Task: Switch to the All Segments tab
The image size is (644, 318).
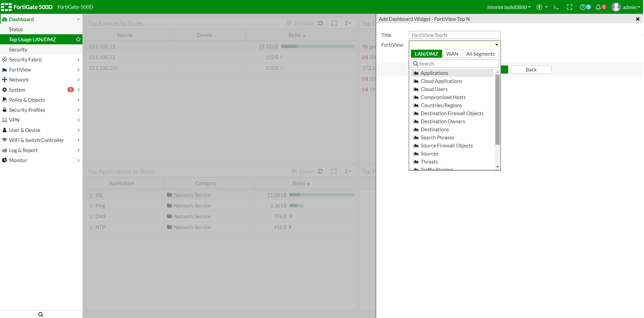Action: click(480, 54)
